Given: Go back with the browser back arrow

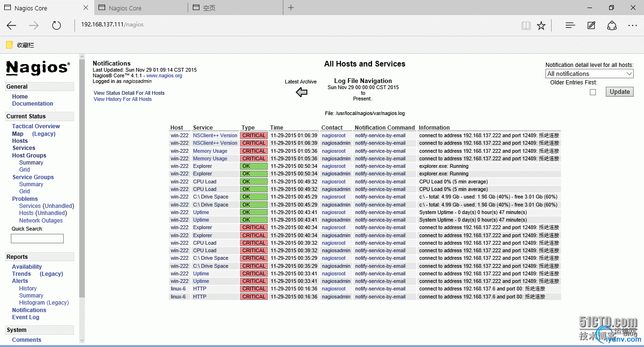Looking at the screenshot, I should (x=11, y=25).
